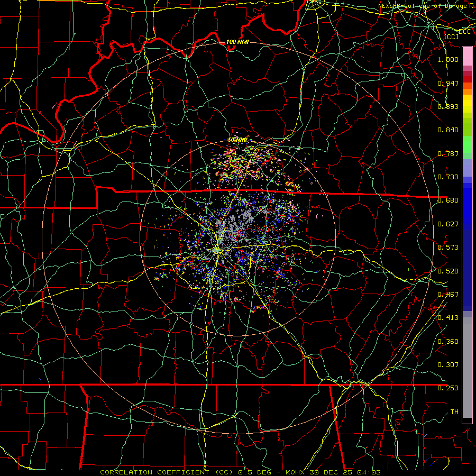
Task: Click the [CC] legend unit label
Action: point(452,36)
